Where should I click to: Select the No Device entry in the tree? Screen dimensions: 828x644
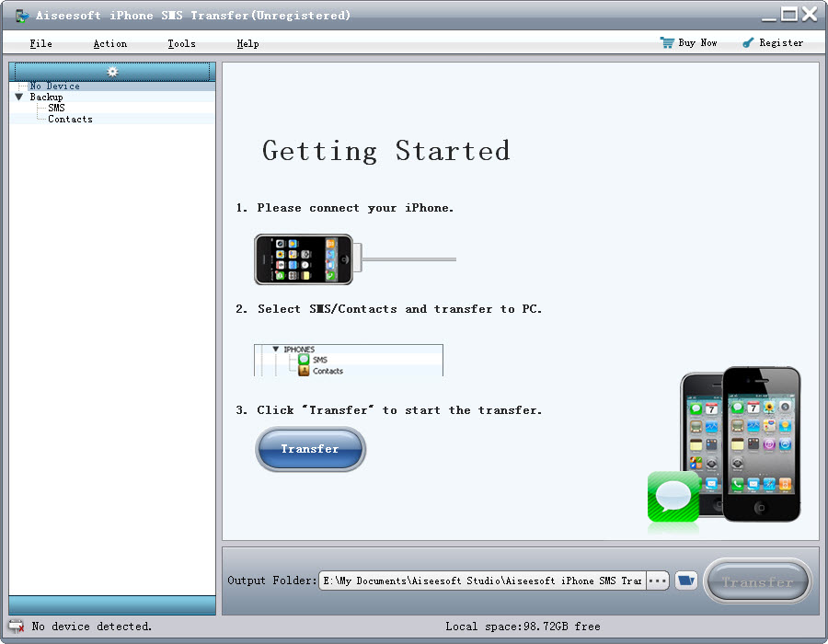(x=54, y=86)
